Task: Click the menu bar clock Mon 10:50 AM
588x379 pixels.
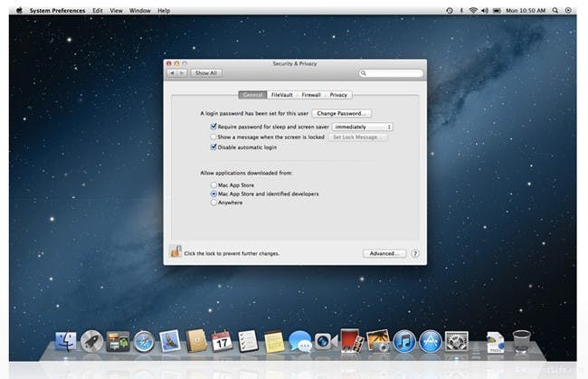Action: (x=526, y=11)
